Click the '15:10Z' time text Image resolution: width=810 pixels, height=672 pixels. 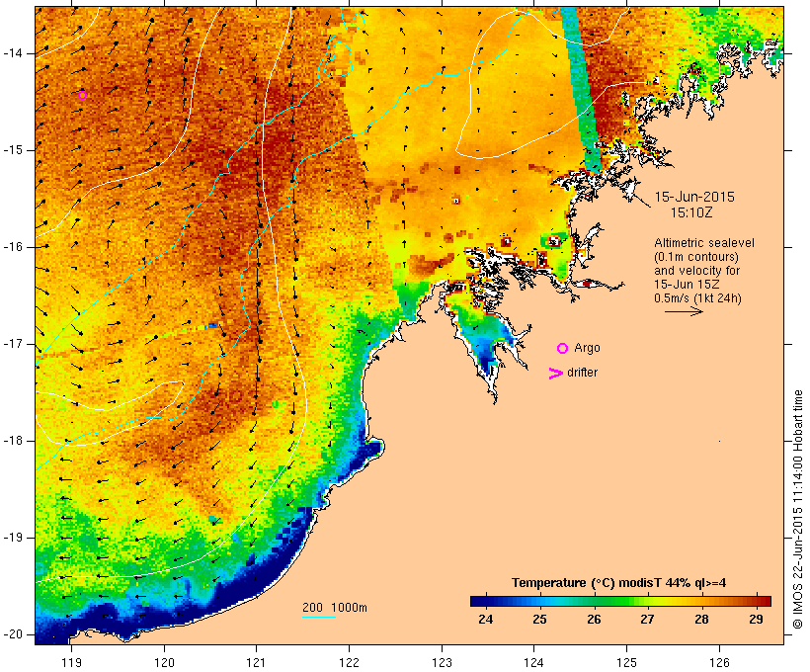coord(691,212)
